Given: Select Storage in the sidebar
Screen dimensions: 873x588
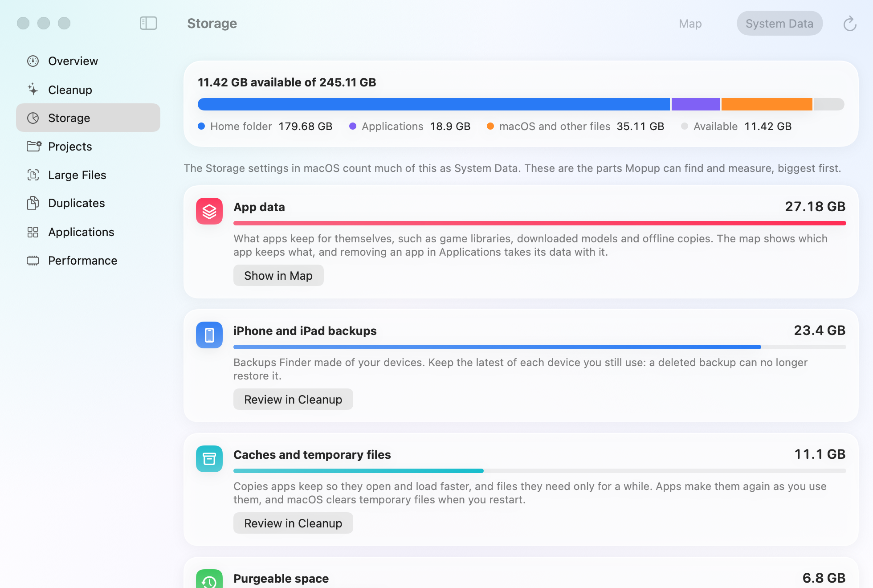Looking at the screenshot, I should point(88,118).
